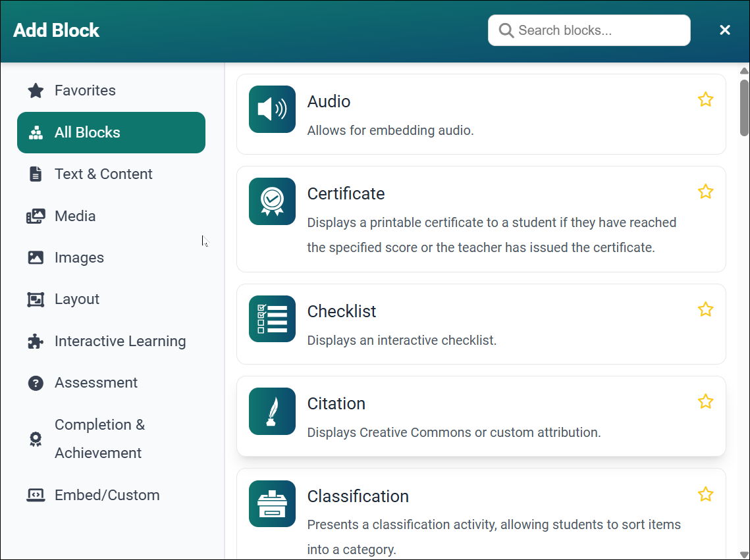Click the scrollbar down arrow

pyautogui.click(x=744, y=555)
